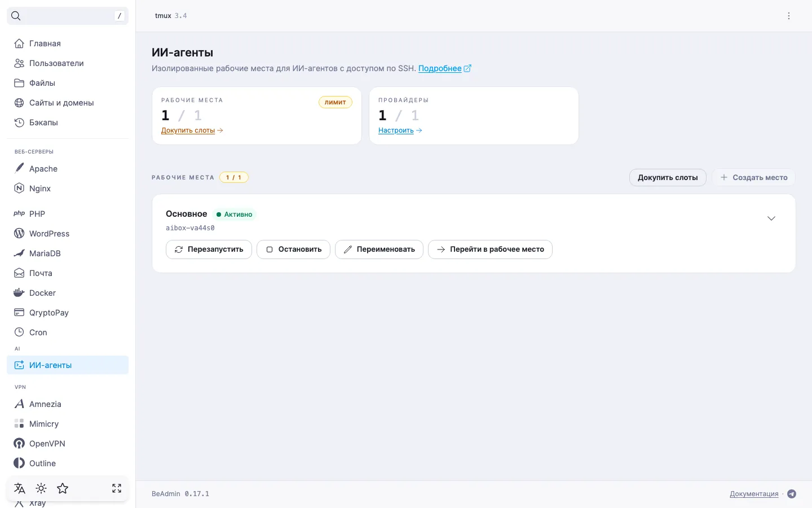Image resolution: width=812 pixels, height=508 pixels.
Task: Open Сайты и домены page
Action: 68,103
